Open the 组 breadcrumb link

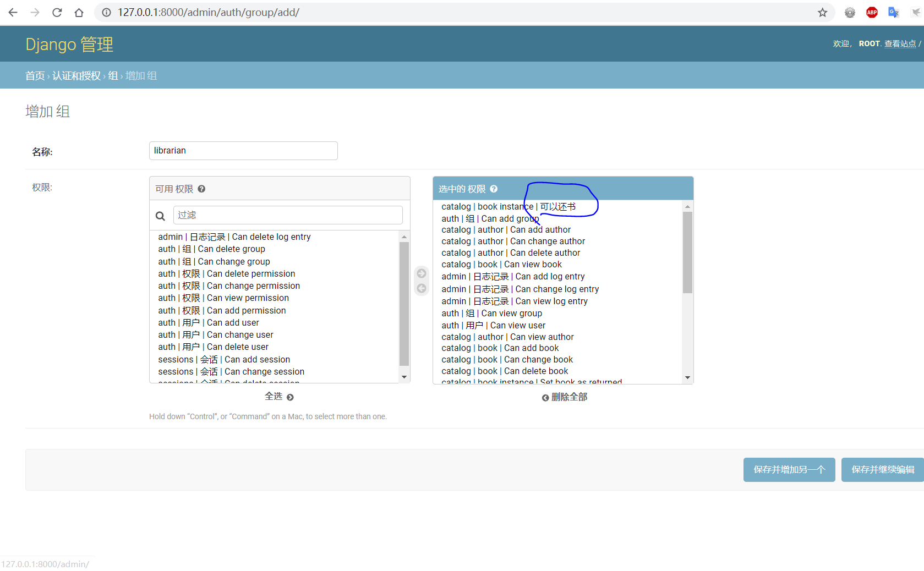tap(113, 75)
